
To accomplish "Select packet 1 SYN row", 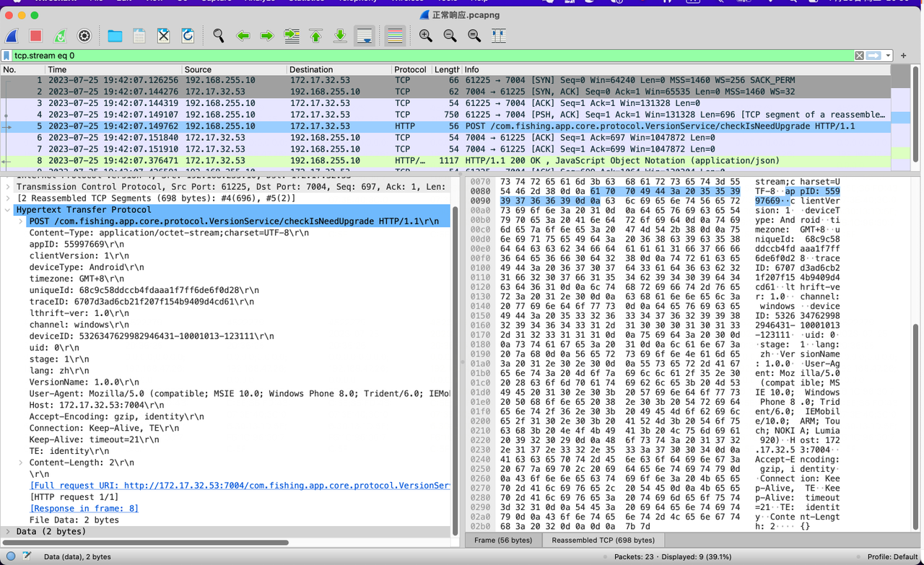I will [445, 80].
